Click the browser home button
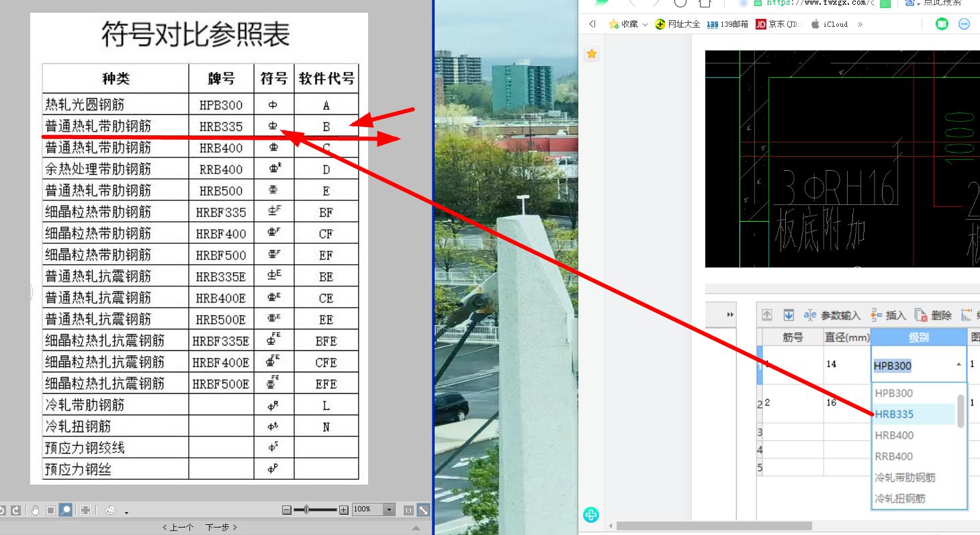 point(705,3)
